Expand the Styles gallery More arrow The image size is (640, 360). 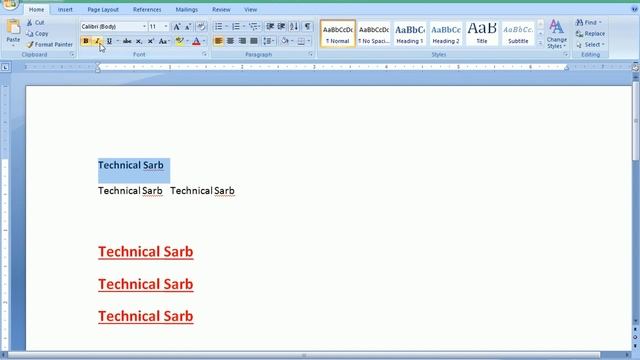[x=540, y=42]
